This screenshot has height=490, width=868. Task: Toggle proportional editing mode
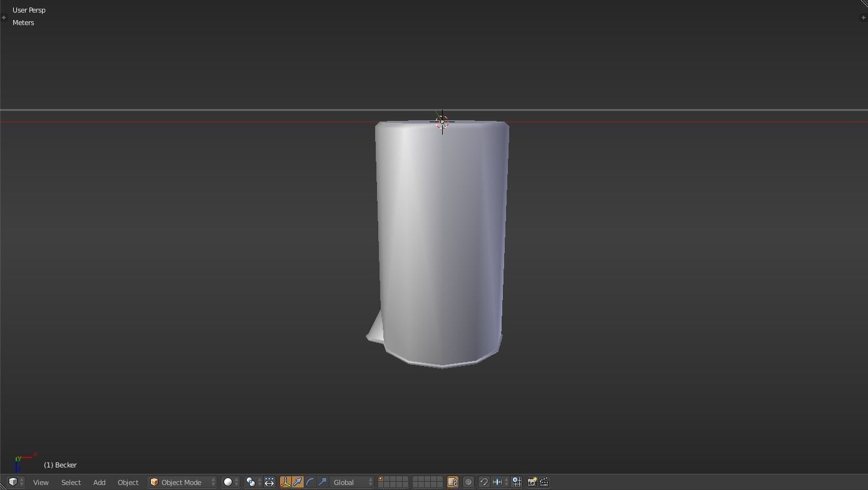(x=468, y=482)
